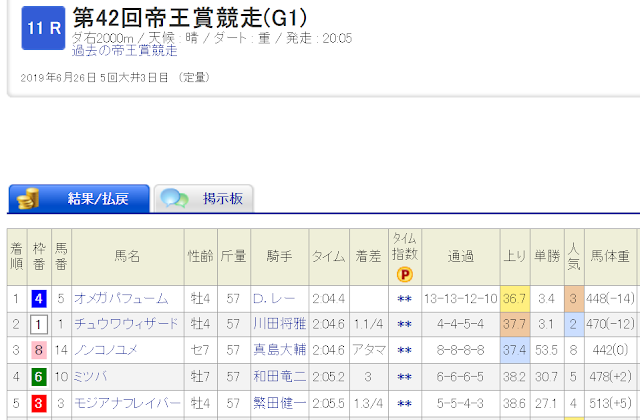Viewport: 640px width, 420px height.
Task: Open jockey 真島大輔 profile
Action: pyautogui.click(x=280, y=350)
